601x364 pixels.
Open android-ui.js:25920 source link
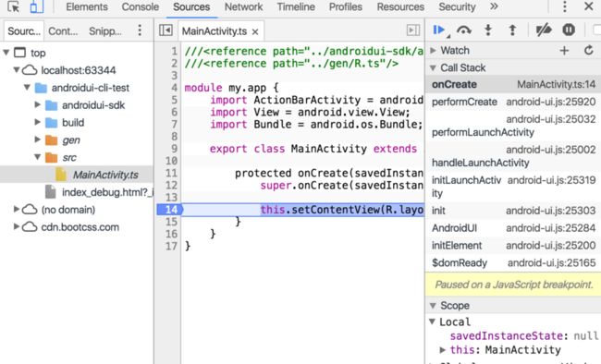click(551, 102)
